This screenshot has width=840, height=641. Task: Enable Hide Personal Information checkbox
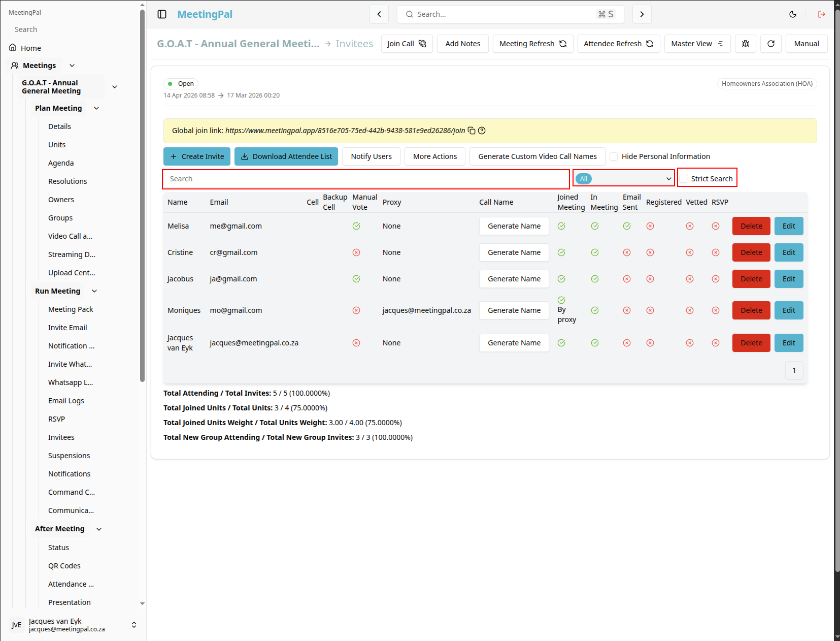[614, 156]
